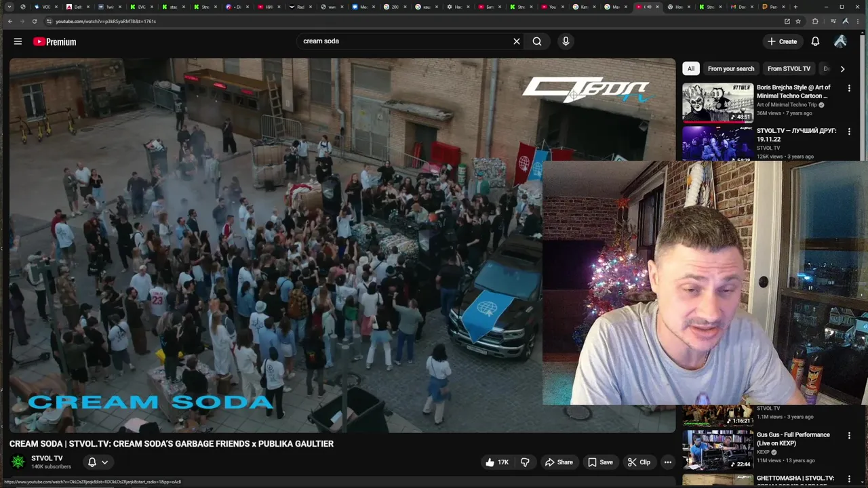Image resolution: width=868 pixels, height=488 pixels.
Task: Select the 'All' filter chip
Action: (690, 68)
